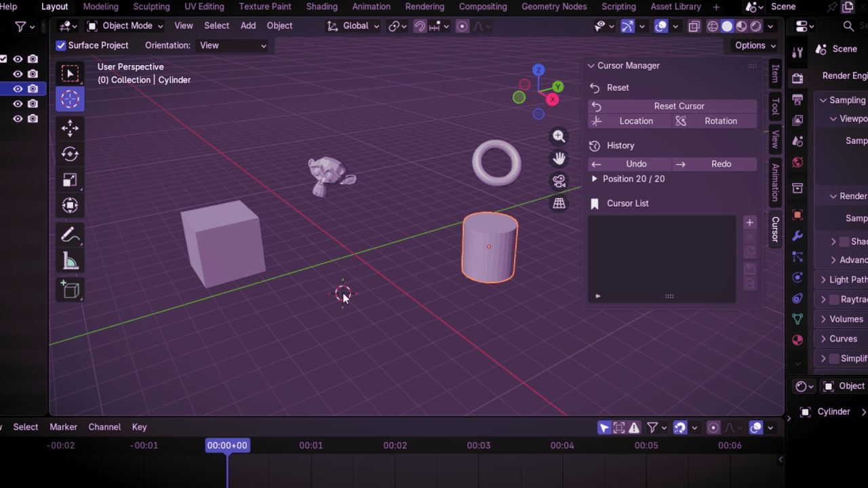Open the World properties tab icon

pyautogui.click(x=797, y=163)
